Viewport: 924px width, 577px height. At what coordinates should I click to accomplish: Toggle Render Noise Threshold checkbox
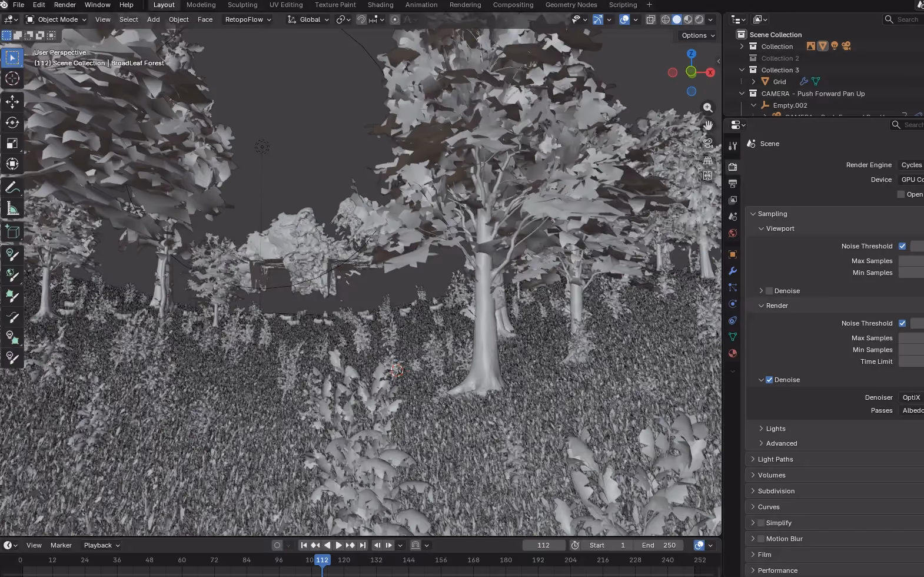(x=902, y=323)
